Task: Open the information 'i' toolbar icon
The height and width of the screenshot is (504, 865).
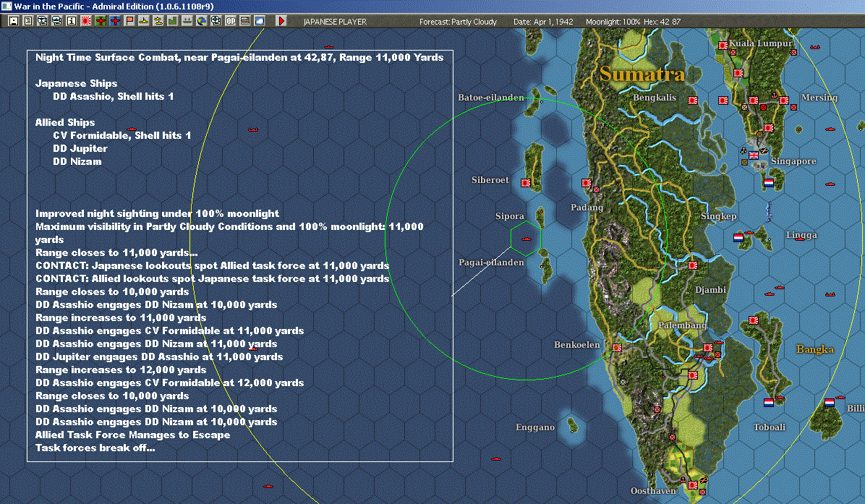Action: [x=71, y=21]
